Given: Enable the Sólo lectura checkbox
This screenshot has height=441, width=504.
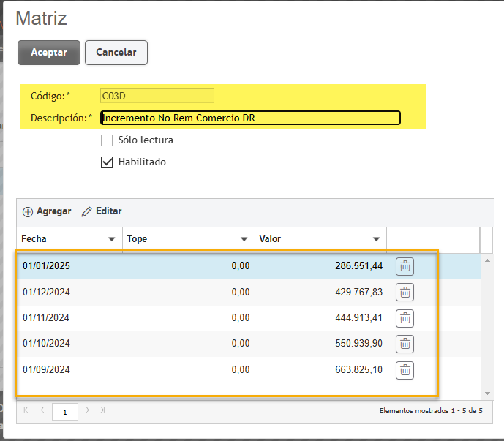Looking at the screenshot, I should point(107,140).
